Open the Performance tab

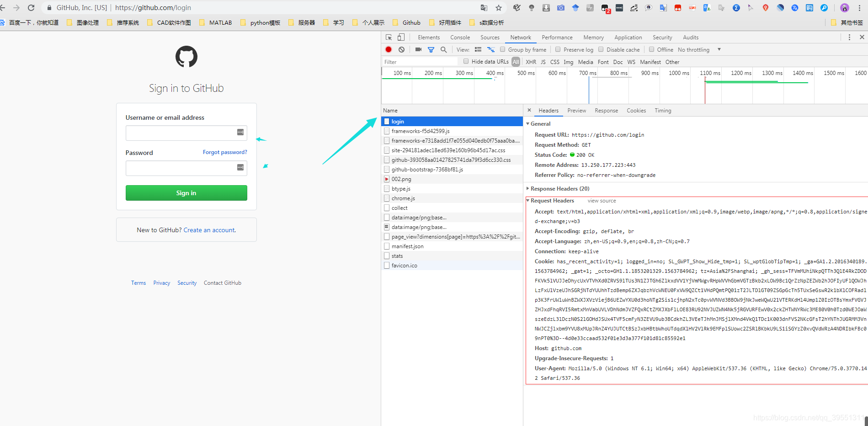(557, 37)
